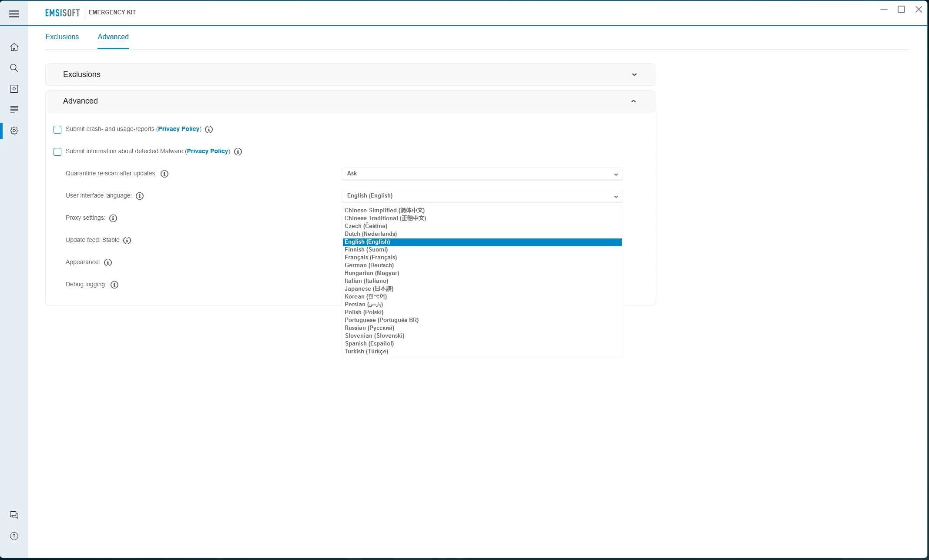This screenshot has height=560, width=929.
Task: Enable Submit crash- and usage-reports checkbox
Action: click(57, 130)
